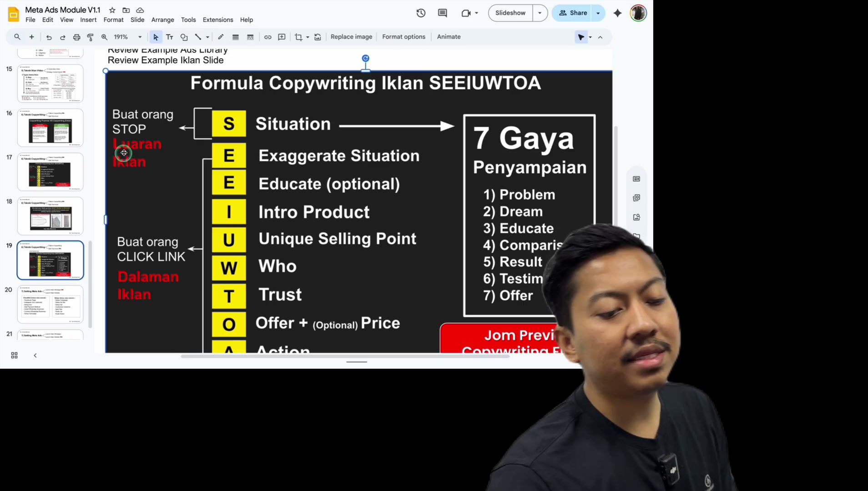Select the line tool
Image resolution: width=868 pixels, height=491 pixels.
click(198, 37)
